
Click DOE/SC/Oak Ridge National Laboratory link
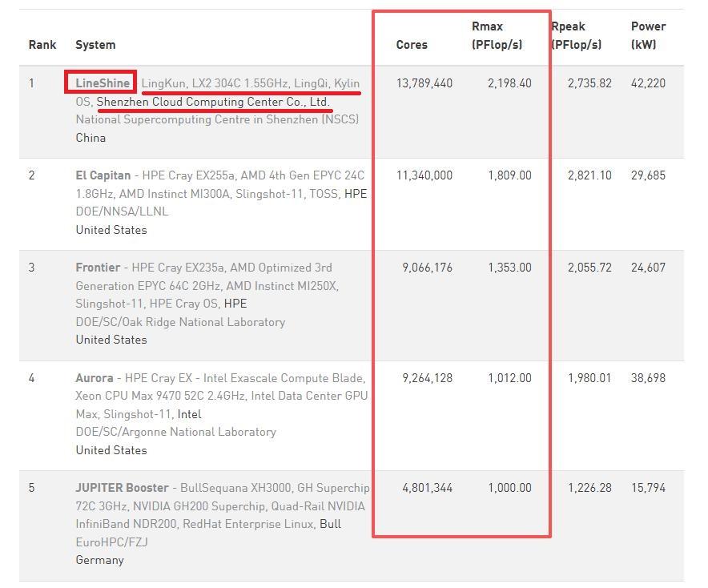(x=180, y=322)
